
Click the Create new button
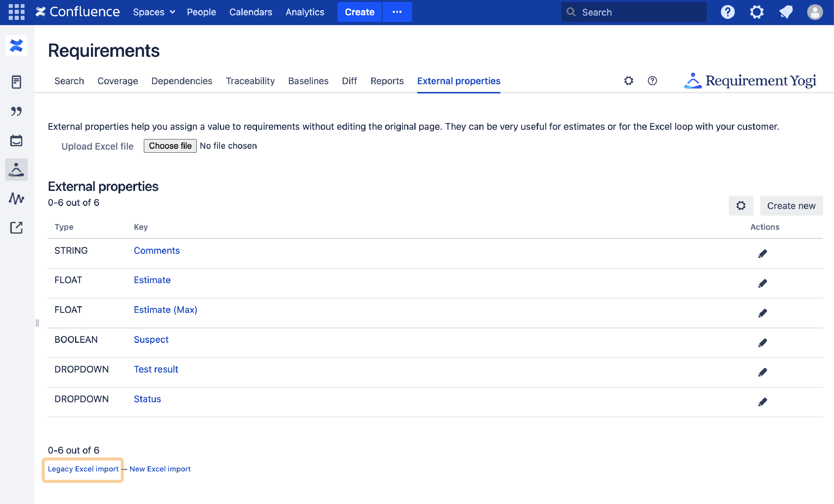pos(791,206)
